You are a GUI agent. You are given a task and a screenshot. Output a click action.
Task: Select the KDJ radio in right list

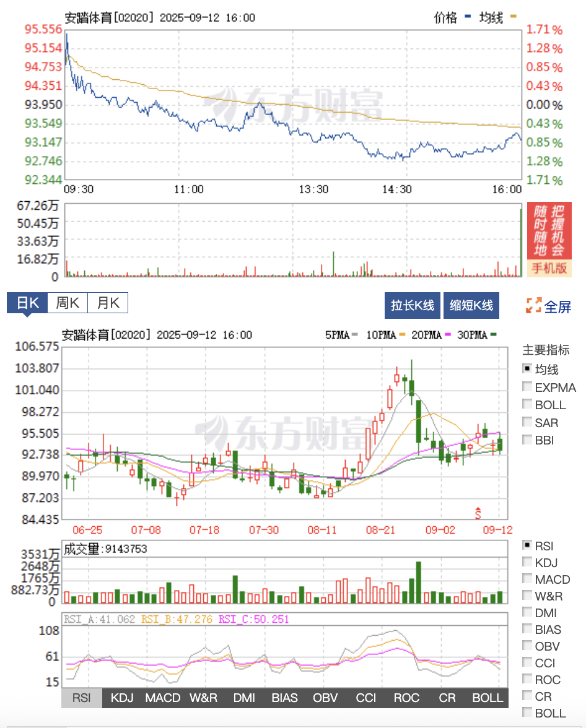pos(527,562)
